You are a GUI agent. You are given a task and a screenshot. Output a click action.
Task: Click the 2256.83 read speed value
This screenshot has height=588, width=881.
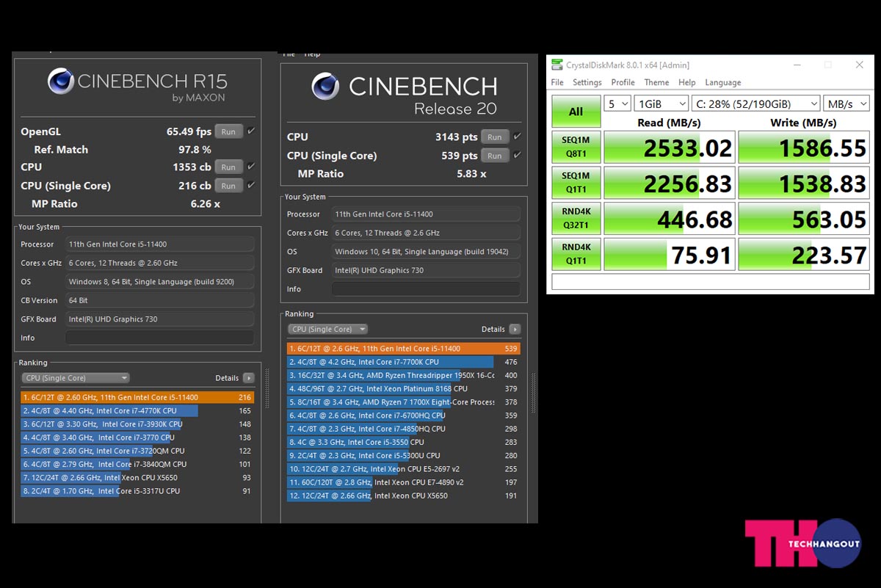point(688,184)
